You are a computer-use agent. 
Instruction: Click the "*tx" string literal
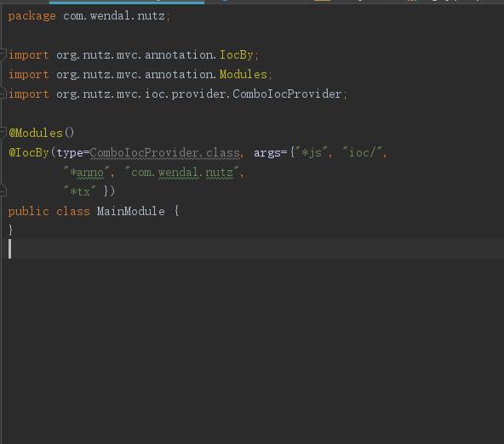[x=79, y=191]
